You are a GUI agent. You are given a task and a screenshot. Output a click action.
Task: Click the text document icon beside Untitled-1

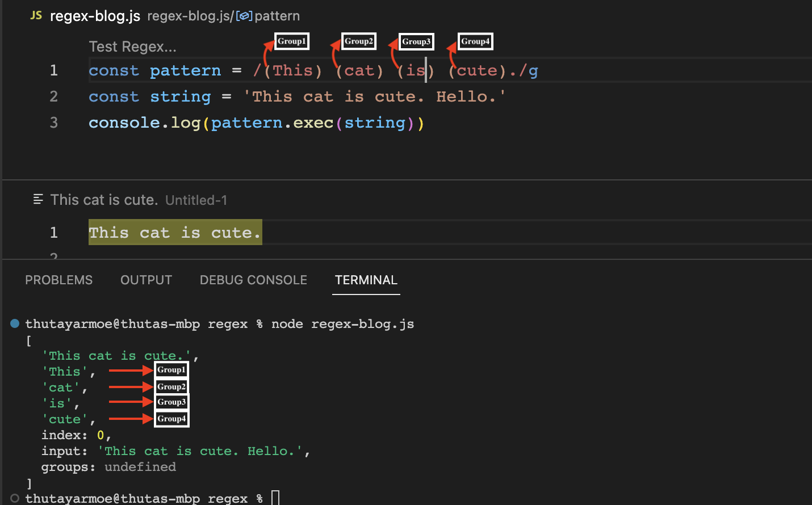click(37, 199)
